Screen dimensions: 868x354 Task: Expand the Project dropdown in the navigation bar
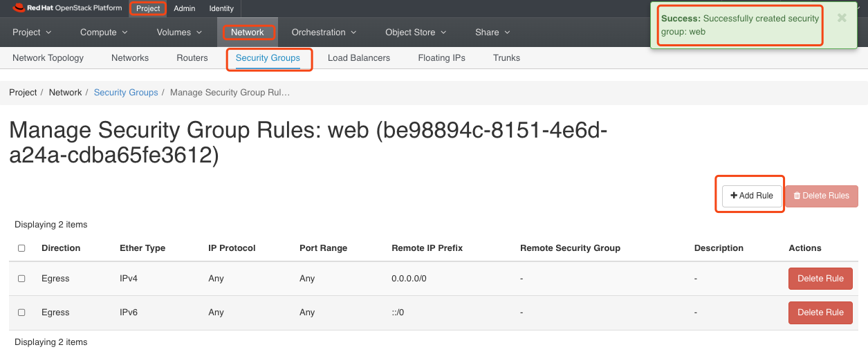pos(33,32)
